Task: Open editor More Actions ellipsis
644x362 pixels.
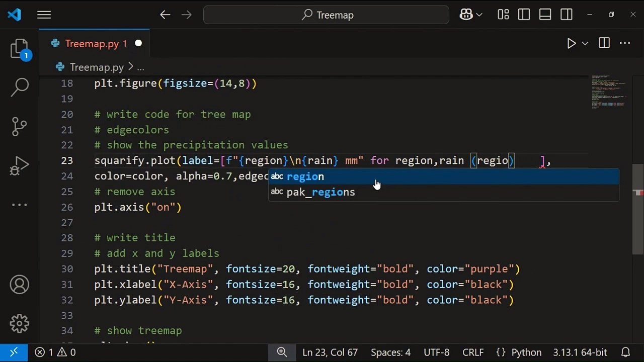Action: pyautogui.click(x=625, y=44)
